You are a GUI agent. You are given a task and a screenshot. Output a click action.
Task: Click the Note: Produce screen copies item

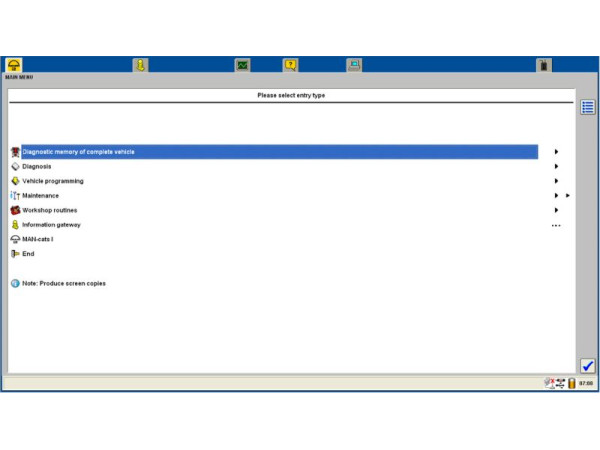(63, 283)
